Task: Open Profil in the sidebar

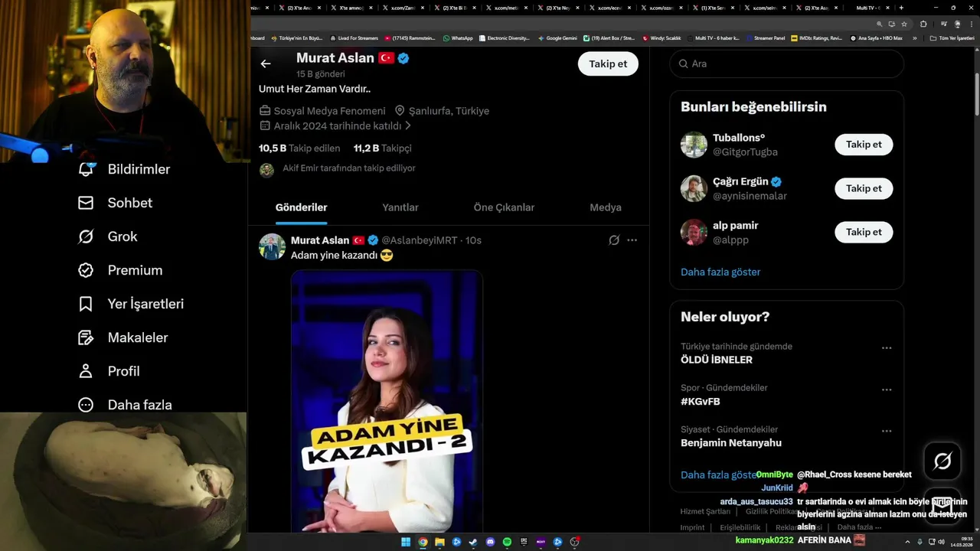Action: tap(108, 371)
